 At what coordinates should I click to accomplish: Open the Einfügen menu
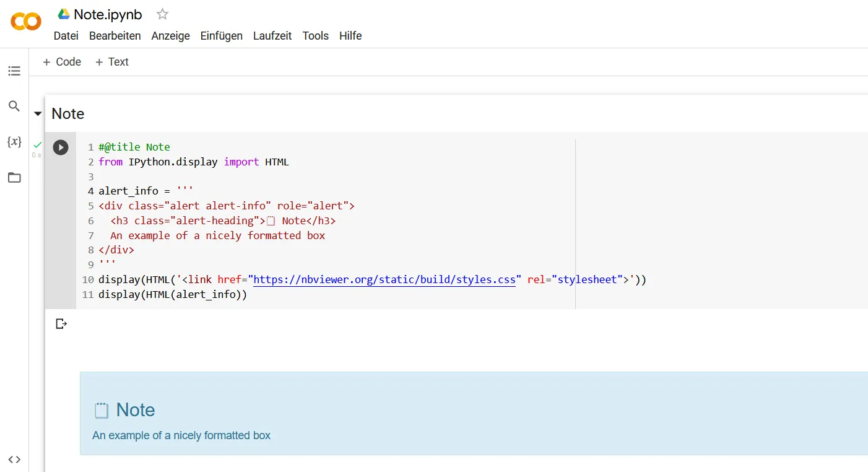coord(222,36)
